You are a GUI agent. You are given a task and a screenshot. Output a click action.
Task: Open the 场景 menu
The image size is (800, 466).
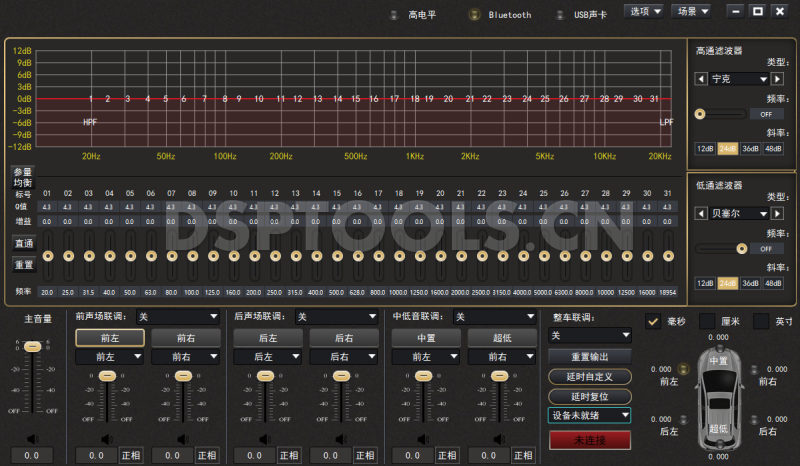[691, 11]
